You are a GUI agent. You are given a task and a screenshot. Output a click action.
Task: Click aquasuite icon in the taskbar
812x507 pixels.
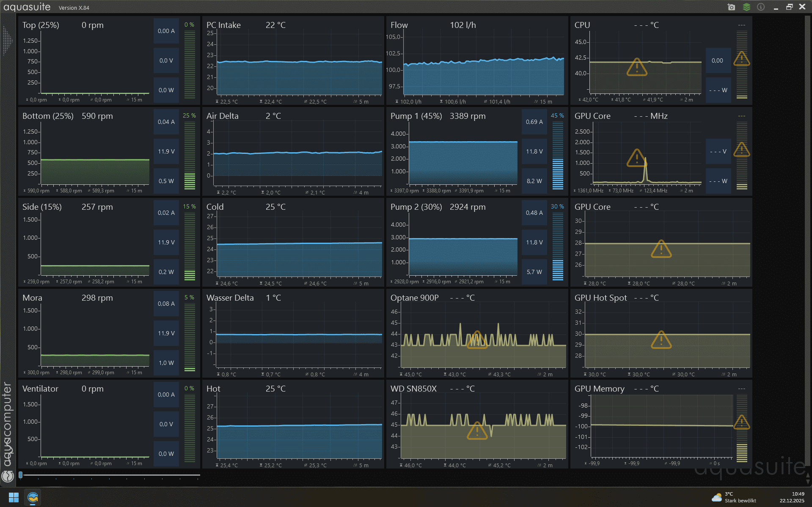[33, 498]
